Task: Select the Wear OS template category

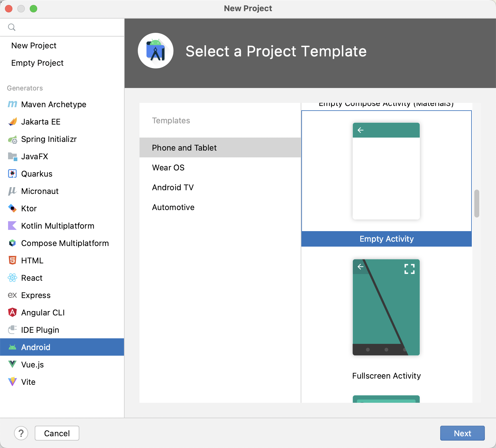Action: click(220, 167)
